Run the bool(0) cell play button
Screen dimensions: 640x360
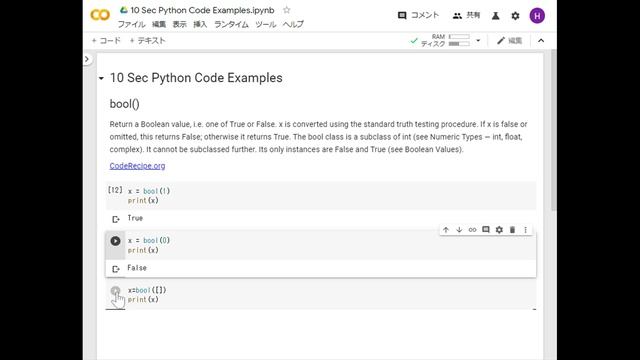116,241
